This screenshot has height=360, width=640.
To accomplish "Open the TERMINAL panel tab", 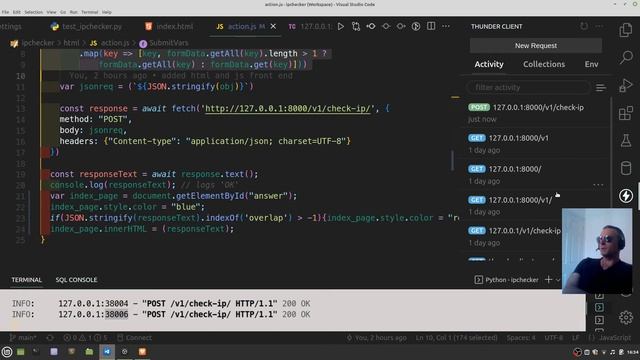I will pos(27,280).
